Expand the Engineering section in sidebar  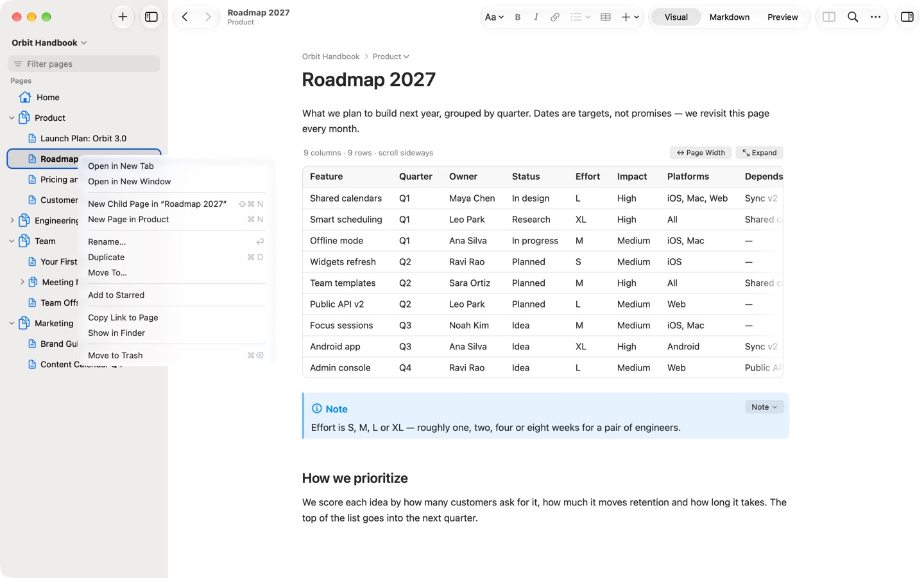[12, 220]
